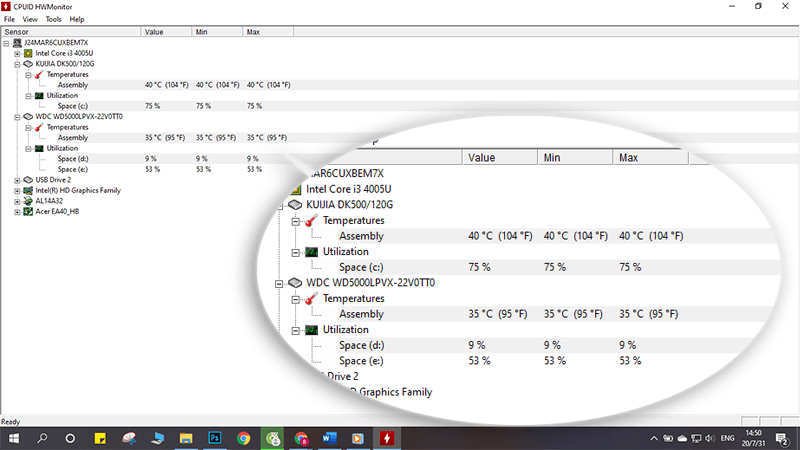Click the 53 % Max value of Space (e:)
This screenshot has height=450, width=800.
tap(255, 169)
